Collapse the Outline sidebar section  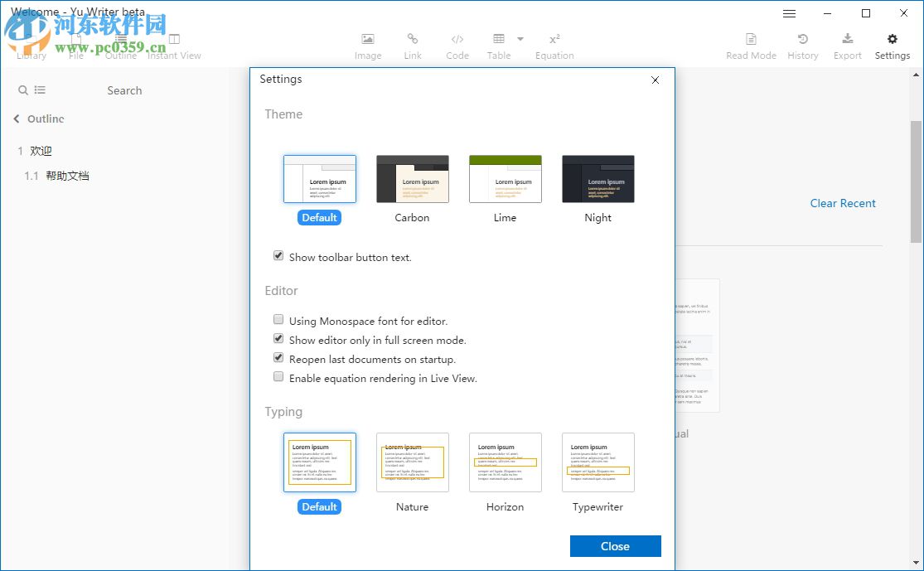tap(17, 119)
